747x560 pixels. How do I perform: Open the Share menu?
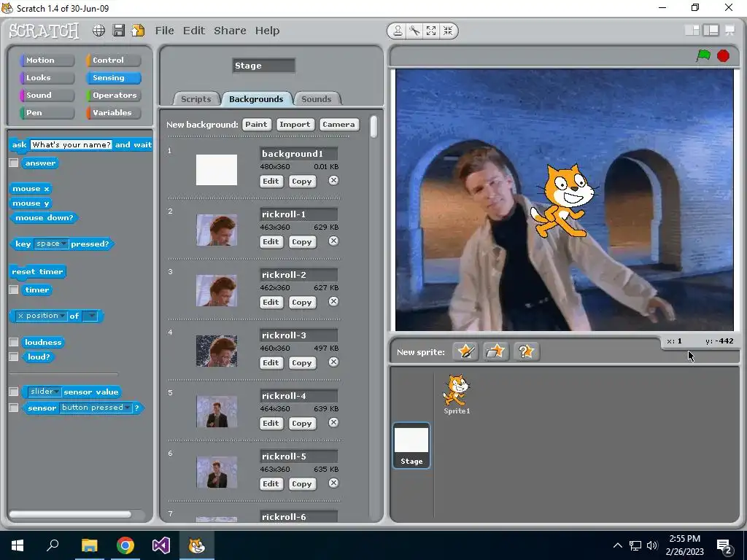click(x=230, y=31)
